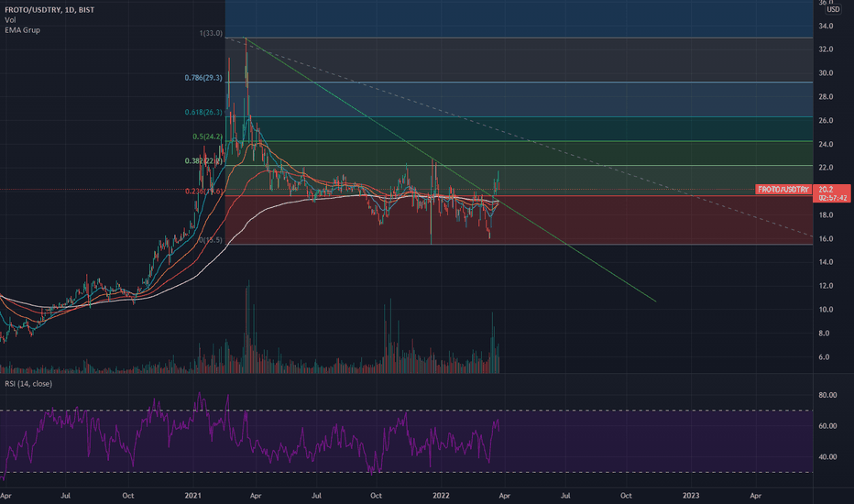Image resolution: width=854 pixels, height=504 pixels.
Task: Click the current price 20.2 countdown label
Action: point(832,193)
